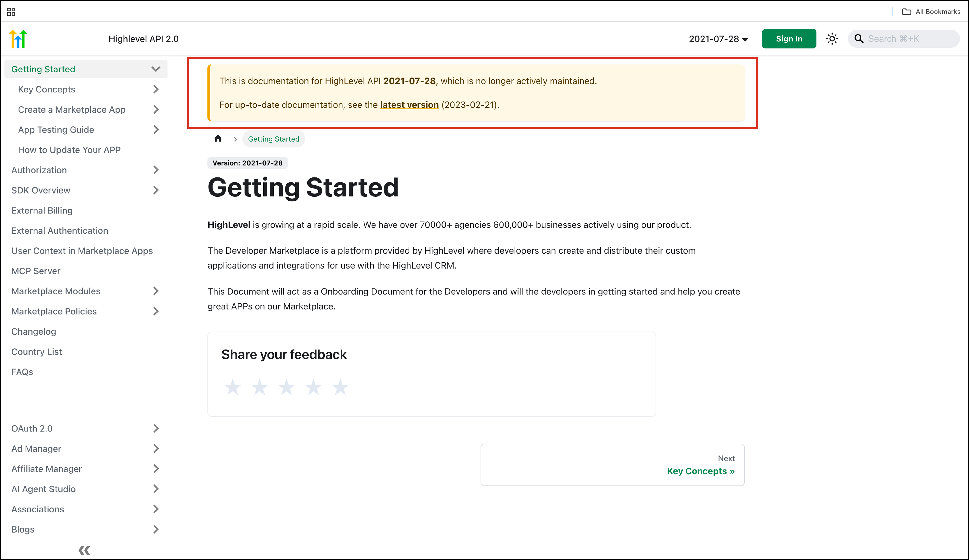Viewport: 969px width, 560px height.
Task: Open Getting Started in sidebar
Action: point(43,69)
